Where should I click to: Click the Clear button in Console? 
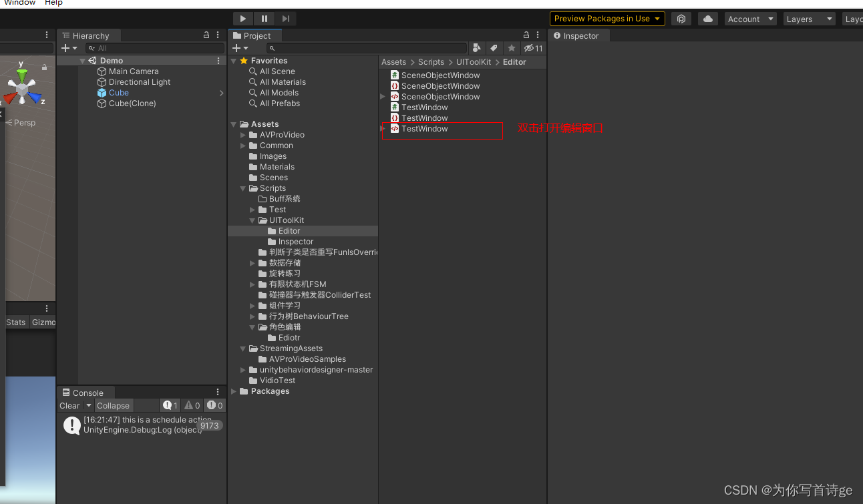pyautogui.click(x=69, y=405)
